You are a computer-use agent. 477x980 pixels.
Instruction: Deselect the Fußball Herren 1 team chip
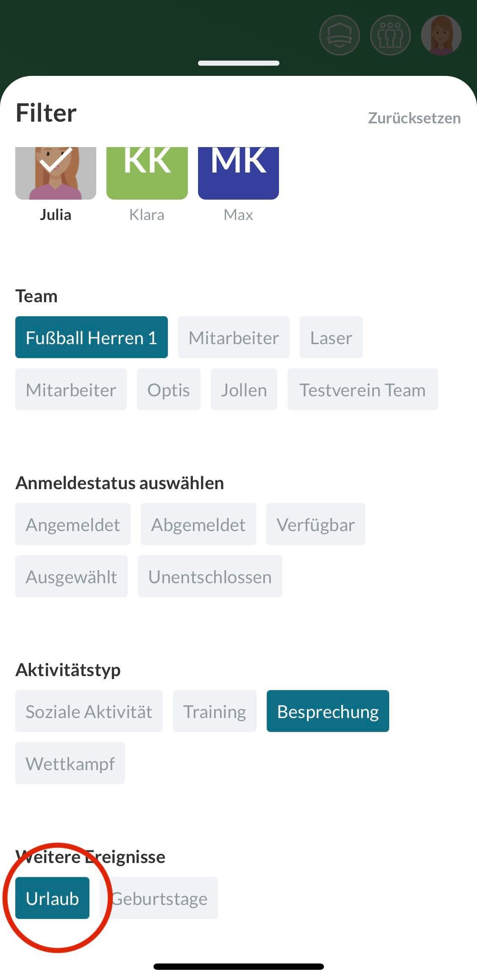click(x=91, y=337)
